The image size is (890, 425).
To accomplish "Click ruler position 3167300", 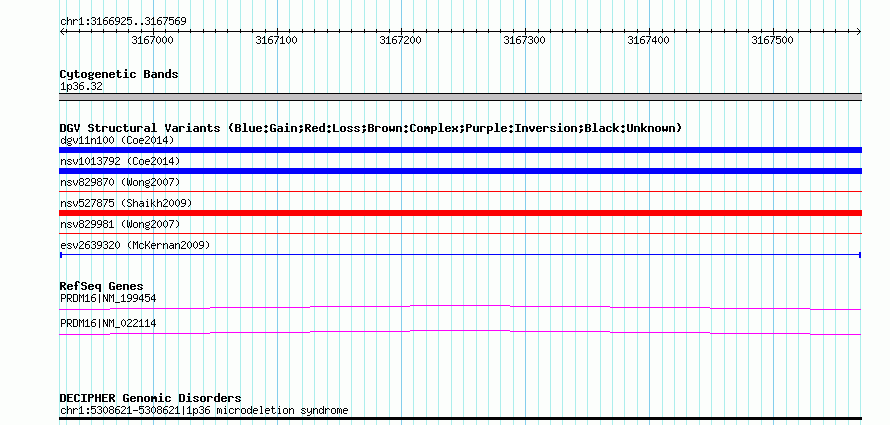I will click(524, 40).
